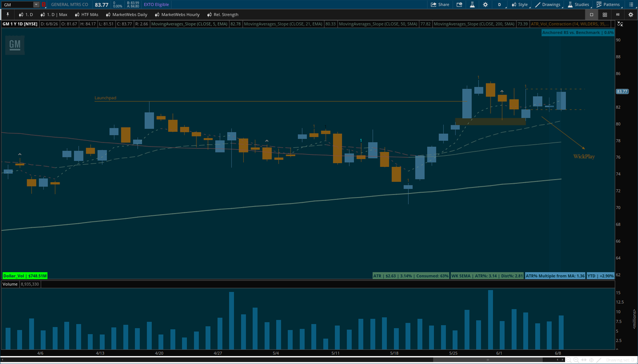Click the WK 5EMA ATR% label
This screenshot has height=364, width=638.
tap(487, 276)
